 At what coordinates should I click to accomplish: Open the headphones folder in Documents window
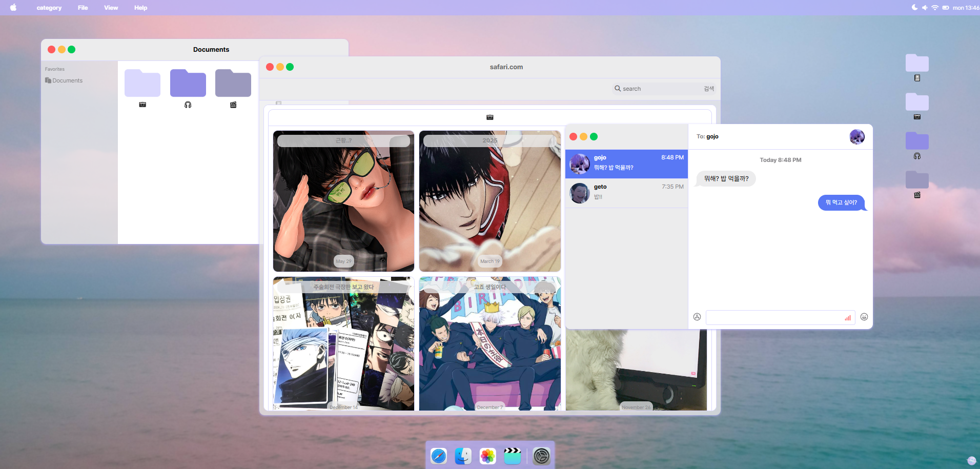188,84
